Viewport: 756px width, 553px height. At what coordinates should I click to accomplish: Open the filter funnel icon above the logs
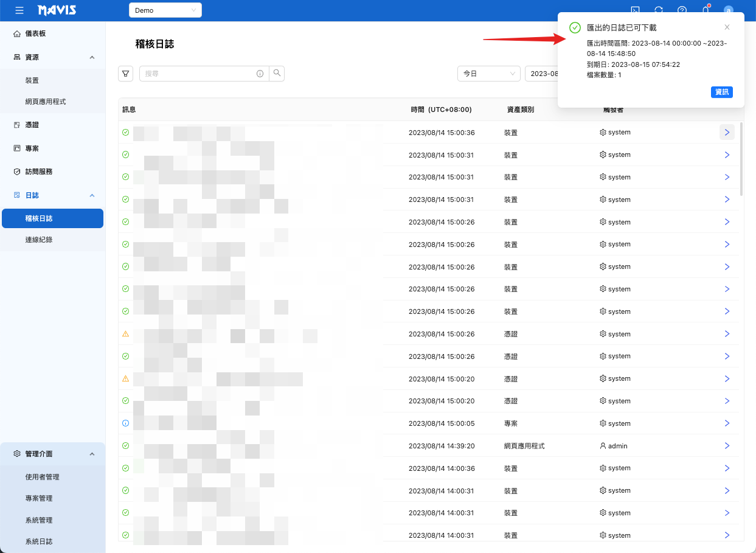125,73
